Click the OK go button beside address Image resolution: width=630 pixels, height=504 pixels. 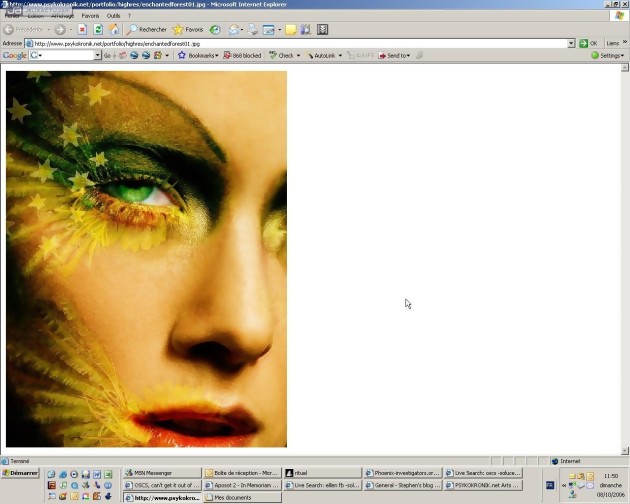click(589, 44)
